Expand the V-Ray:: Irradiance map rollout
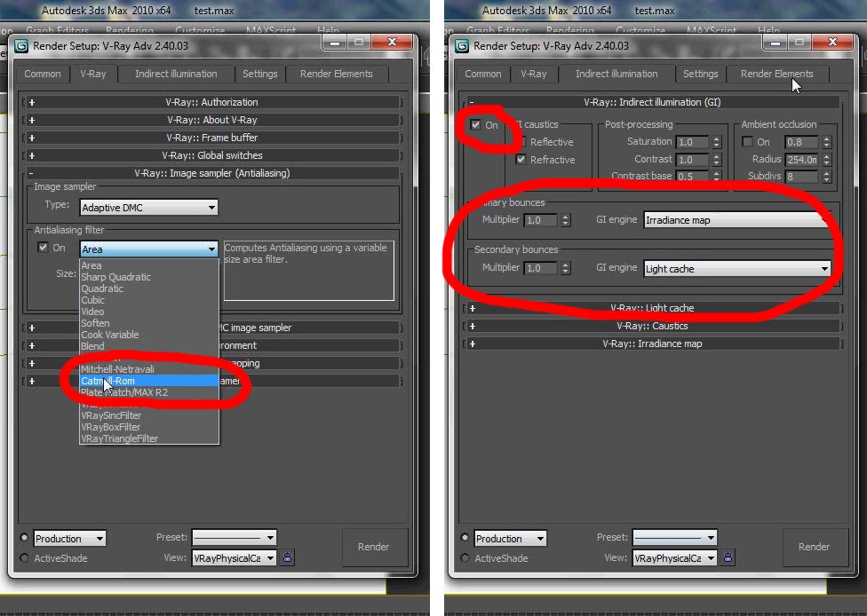Image resolution: width=867 pixels, height=616 pixels. pyautogui.click(x=652, y=344)
